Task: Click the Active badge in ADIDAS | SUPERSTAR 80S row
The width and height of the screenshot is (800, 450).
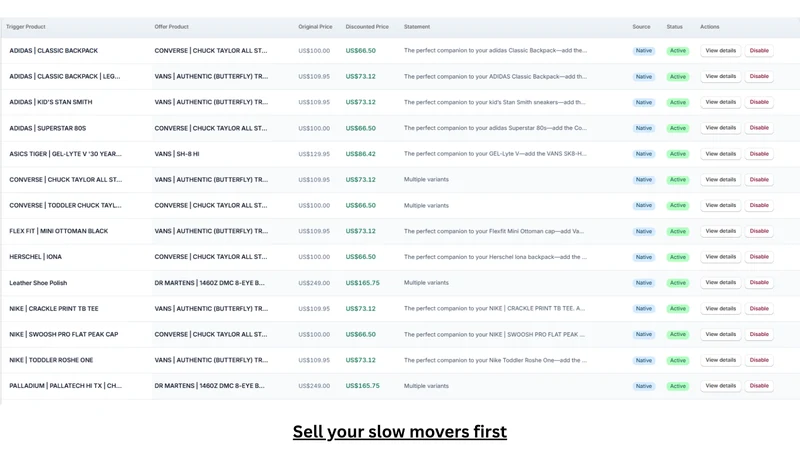Action: point(678,128)
